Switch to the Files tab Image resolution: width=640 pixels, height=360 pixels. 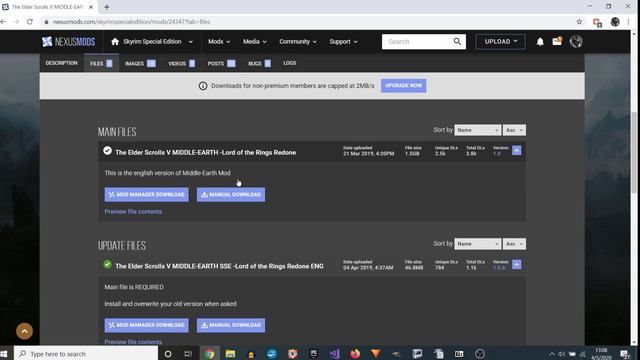101,63
